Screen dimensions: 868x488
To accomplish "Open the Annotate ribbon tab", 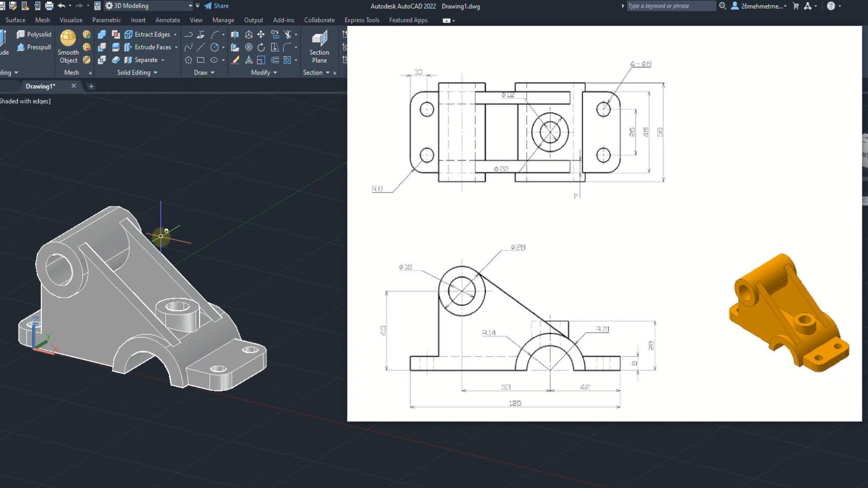I will 167,20.
